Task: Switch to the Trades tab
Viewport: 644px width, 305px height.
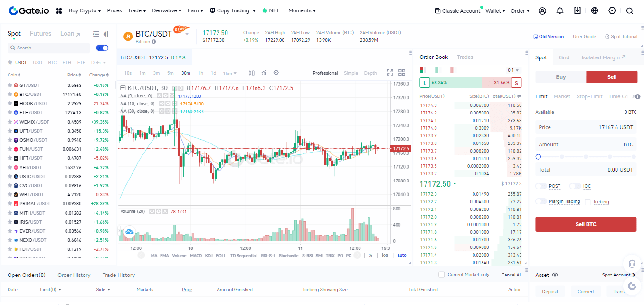Action: [x=465, y=57]
